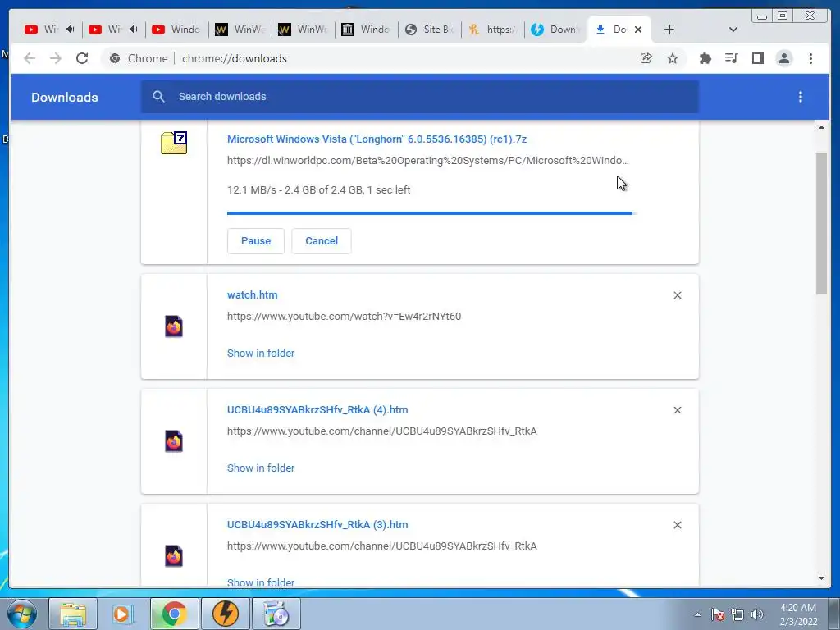Click the dl.winworldpc.com source URL
The height and width of the screenshot is (630, 840).
pos(428,161)
